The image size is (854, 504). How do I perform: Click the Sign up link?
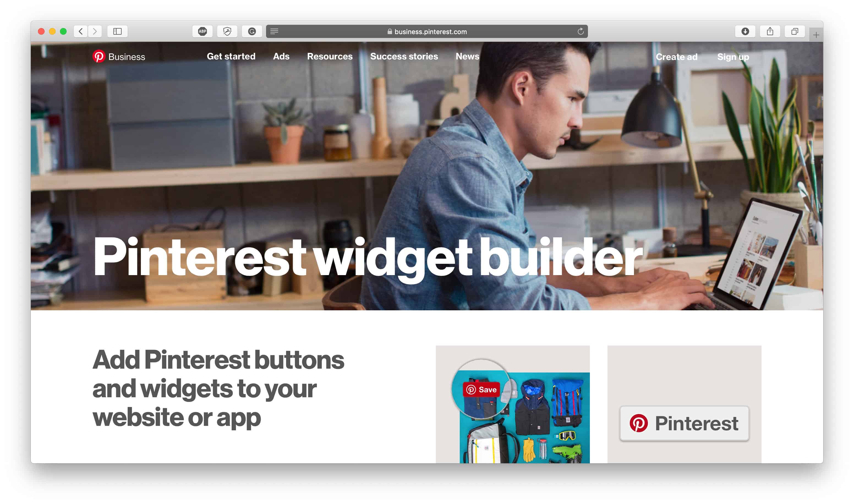tap(733, 56)
